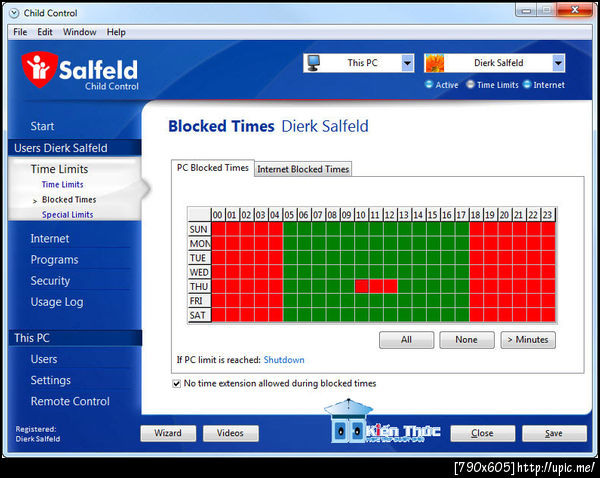Open the Time Limits section heading
The width and height of the screenshot is (600, 478).
coord(59,169)
